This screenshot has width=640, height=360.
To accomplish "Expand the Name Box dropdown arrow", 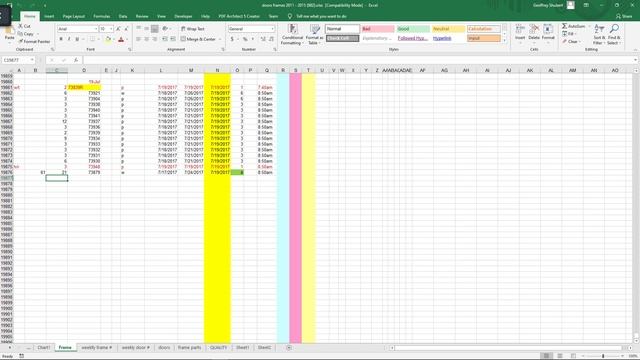I will coord(32,60).
